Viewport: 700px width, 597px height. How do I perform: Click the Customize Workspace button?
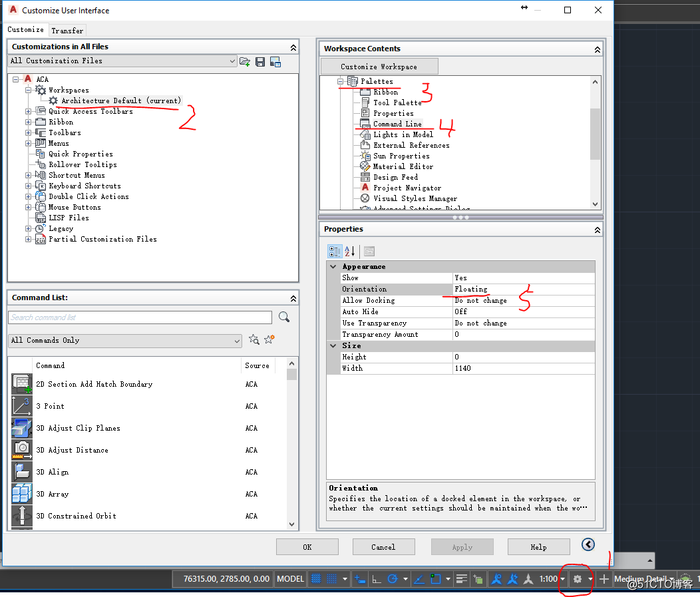click(379, 67)
